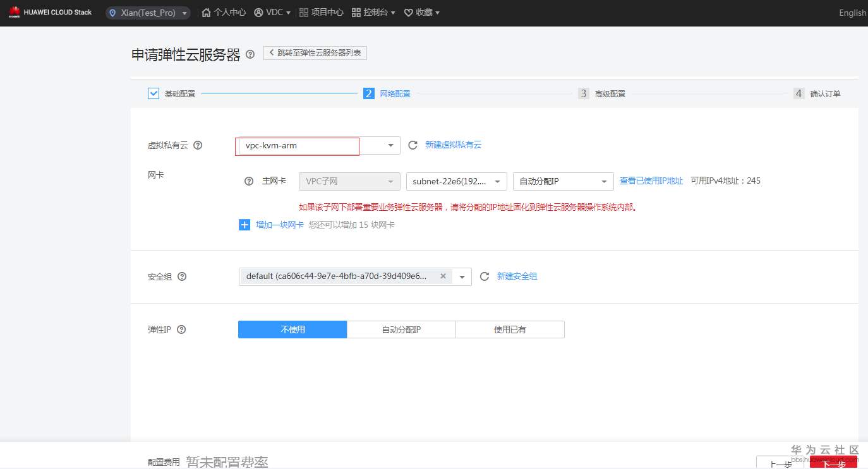This screenshot has height=469, width=868.
Task: Click the step 4 number icon
Action: coord(799,93)
